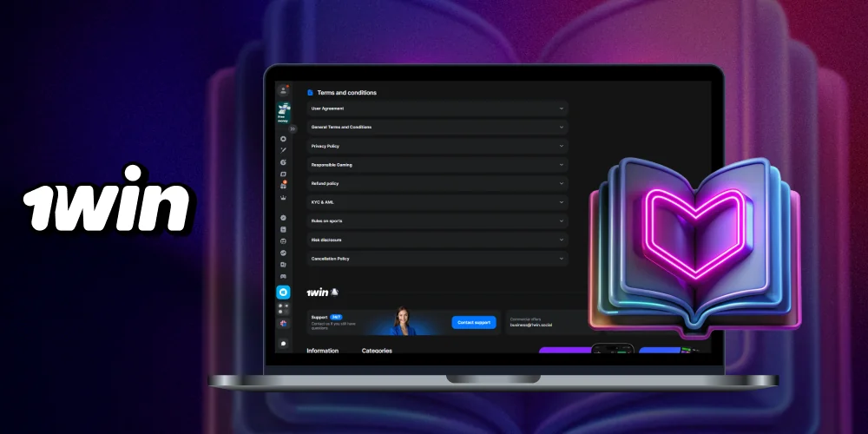
Task: Click the Terms and conditions page title
Action: coord(346,93)
